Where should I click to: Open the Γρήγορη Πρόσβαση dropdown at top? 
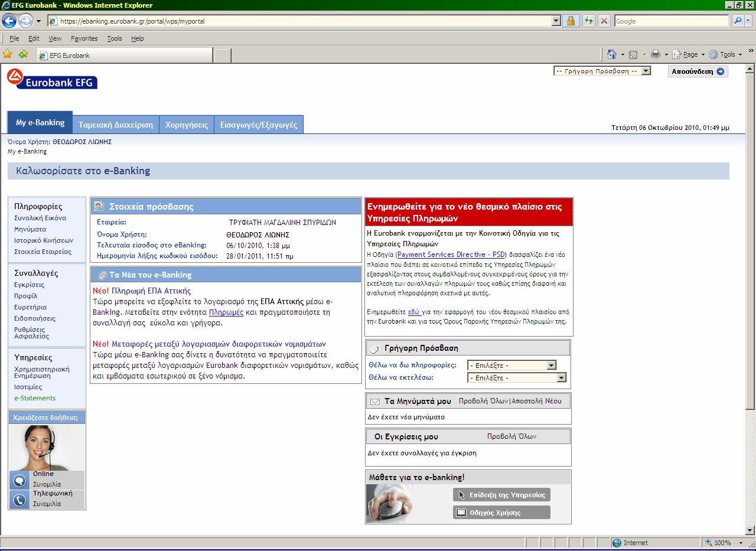pos(602,71)
